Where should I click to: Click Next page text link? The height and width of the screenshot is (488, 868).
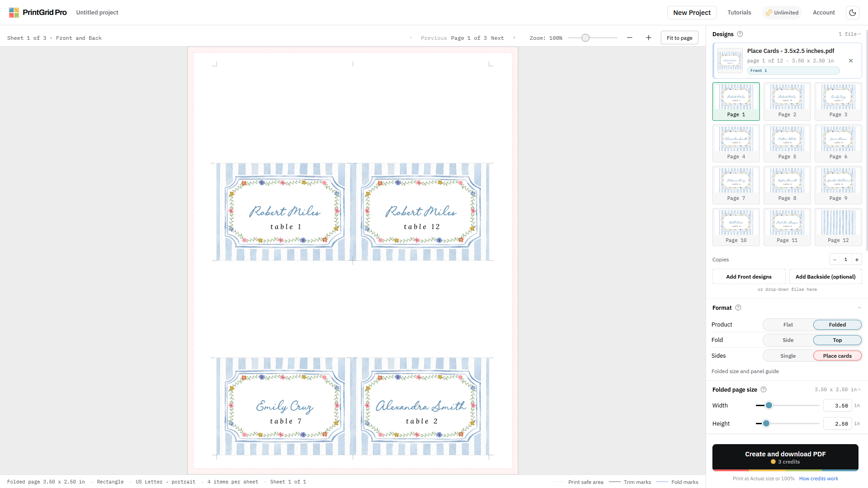(x=497, y=38)
